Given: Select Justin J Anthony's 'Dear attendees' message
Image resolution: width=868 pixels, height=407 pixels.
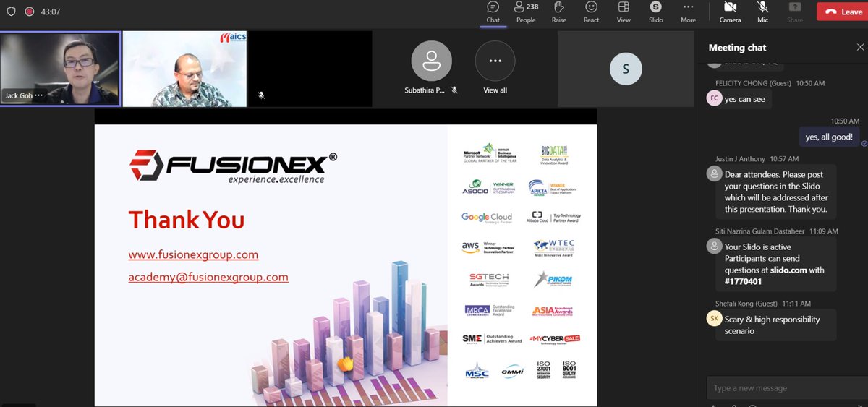Looking at the screenshot, I should [776, 192].
